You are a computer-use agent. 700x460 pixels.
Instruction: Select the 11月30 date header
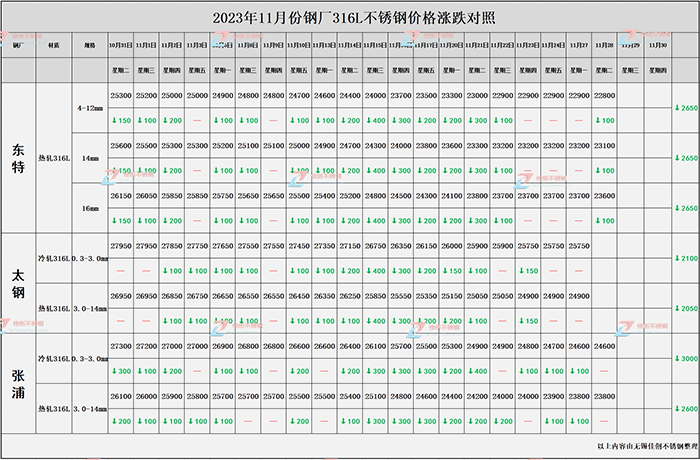658,45
